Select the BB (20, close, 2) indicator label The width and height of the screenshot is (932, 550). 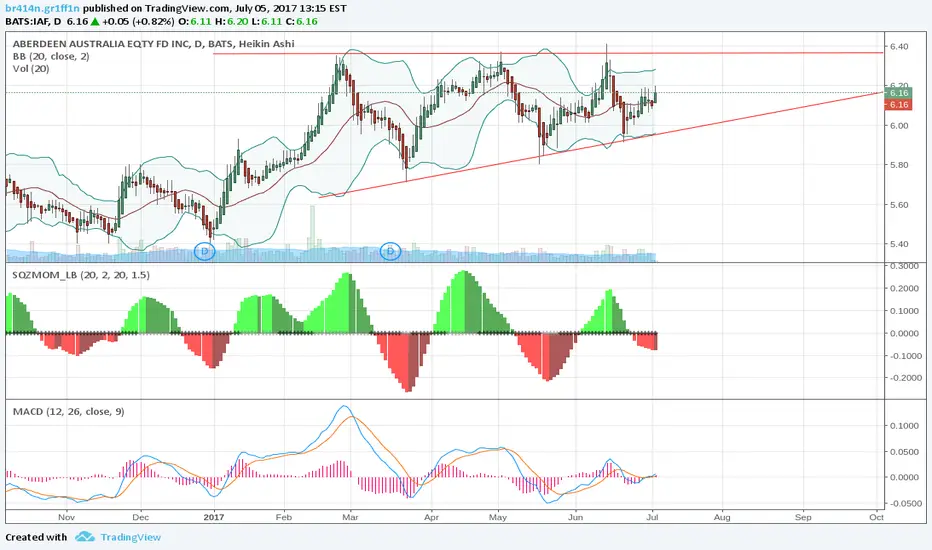point(51,56)
